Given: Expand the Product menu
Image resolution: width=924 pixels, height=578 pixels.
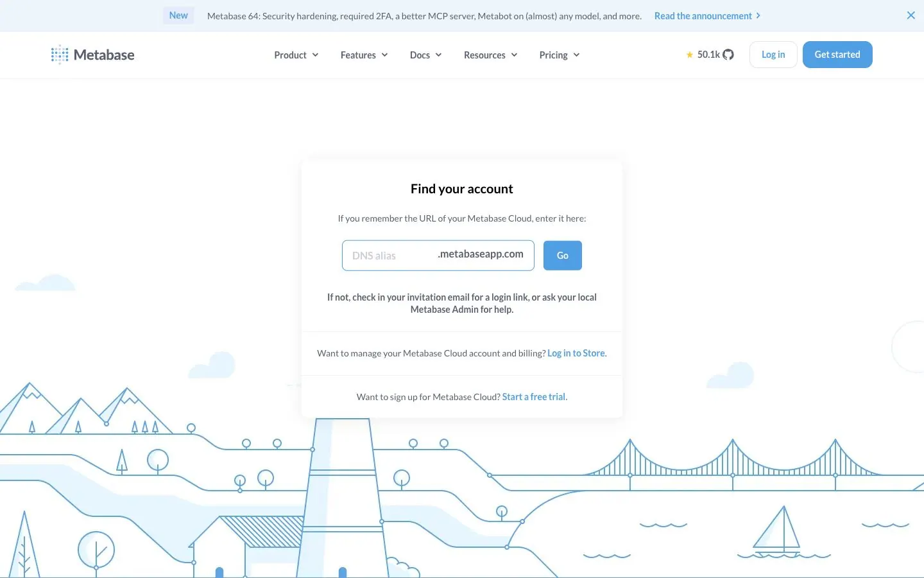Looking at the screenshot, I should coord(296,55).
